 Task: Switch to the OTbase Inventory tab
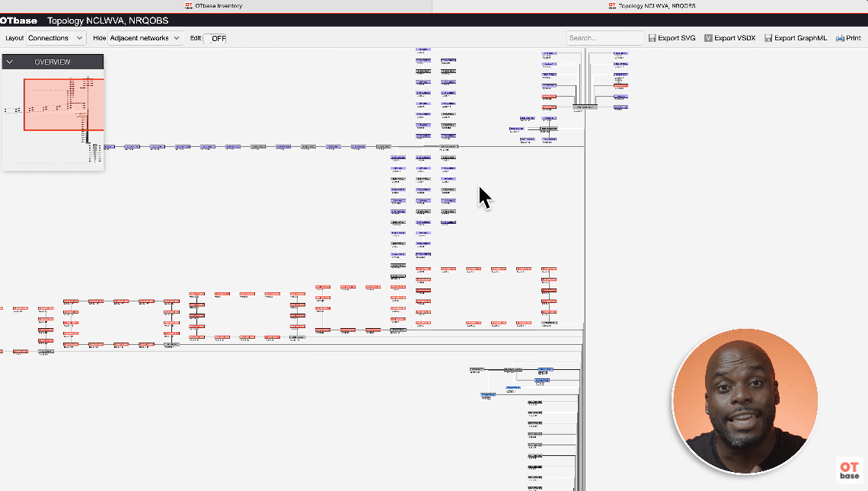pos(216,6)
